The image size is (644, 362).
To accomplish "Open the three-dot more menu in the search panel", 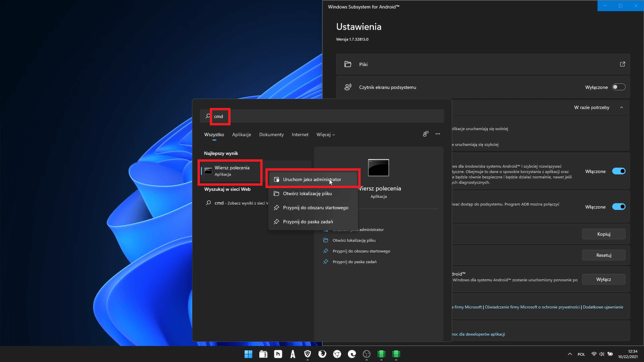I will (x=438, y=134).
